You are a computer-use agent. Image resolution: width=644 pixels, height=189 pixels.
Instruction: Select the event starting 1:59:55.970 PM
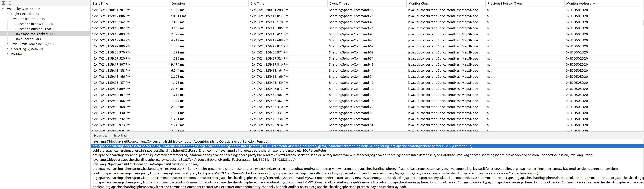coord(367,52)
